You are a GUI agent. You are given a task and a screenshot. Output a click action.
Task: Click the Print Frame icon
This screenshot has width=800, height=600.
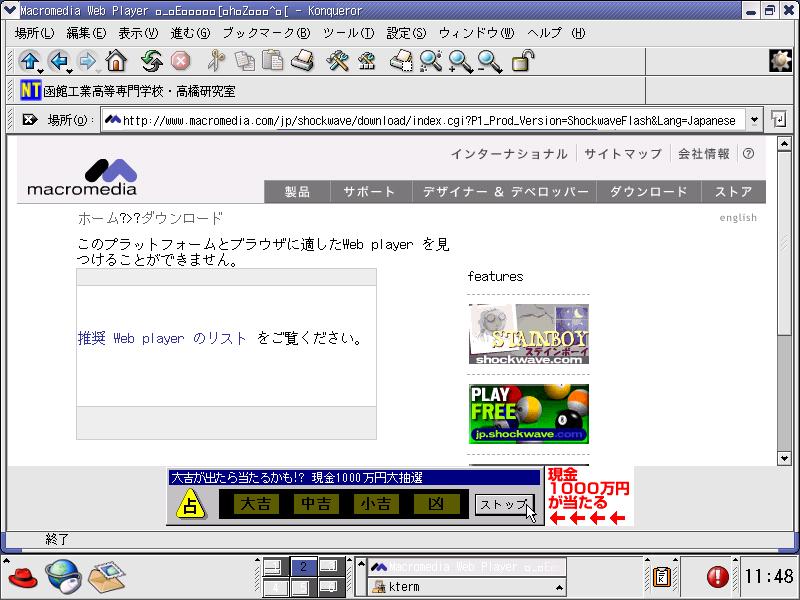(x=401, y=61)
